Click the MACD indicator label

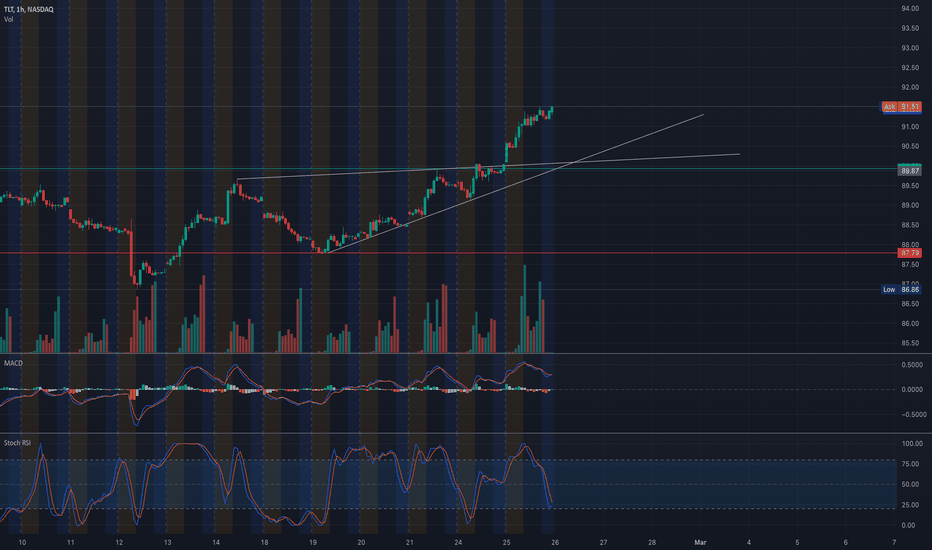13,363
